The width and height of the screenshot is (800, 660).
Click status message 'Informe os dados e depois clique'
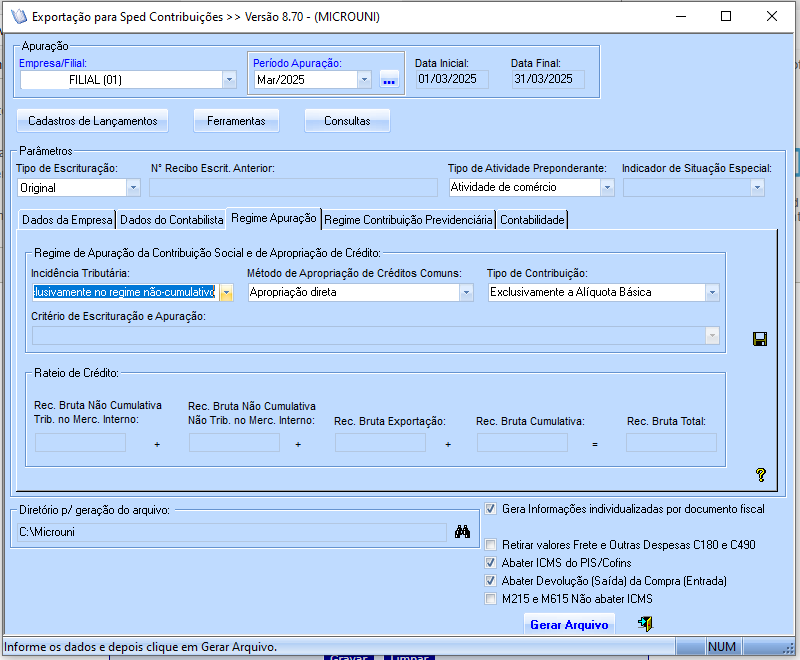140,647
